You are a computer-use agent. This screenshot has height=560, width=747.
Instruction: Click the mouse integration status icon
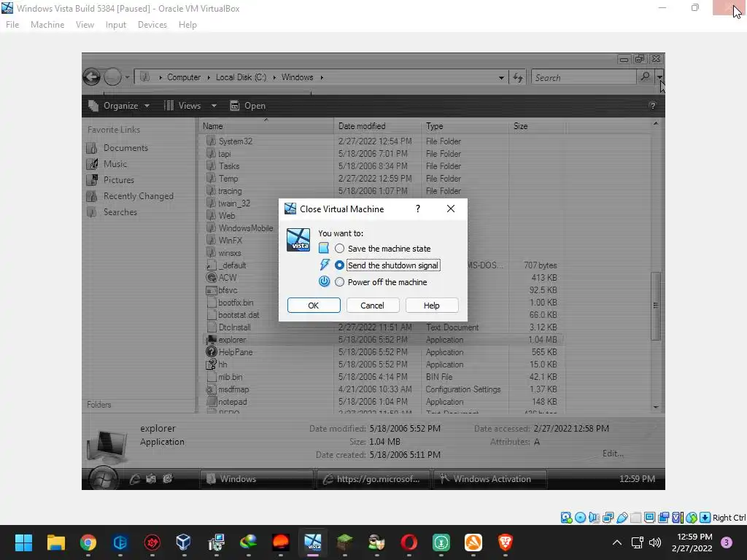692,518
